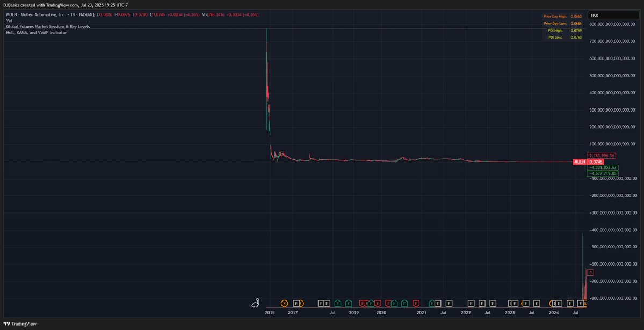The image size is (644, 330).
Task: Click the 2020 label on the time axis
Action: point(381,313)
